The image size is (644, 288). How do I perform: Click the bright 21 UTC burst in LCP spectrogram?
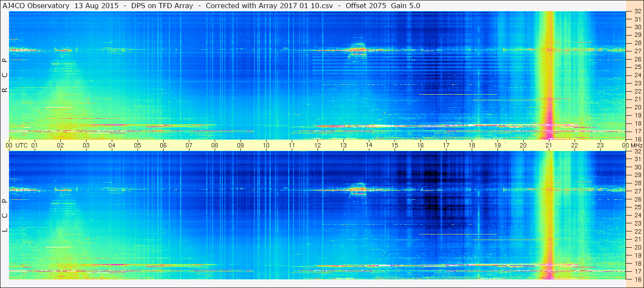point(548,215)
